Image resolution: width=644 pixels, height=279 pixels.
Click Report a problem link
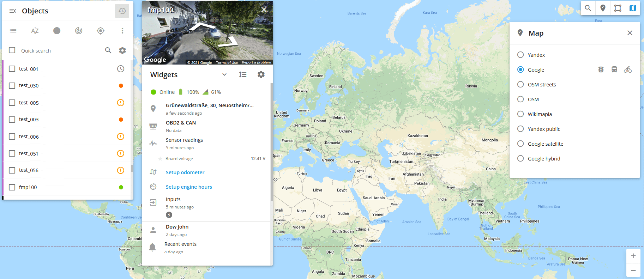tap(257, 62)
